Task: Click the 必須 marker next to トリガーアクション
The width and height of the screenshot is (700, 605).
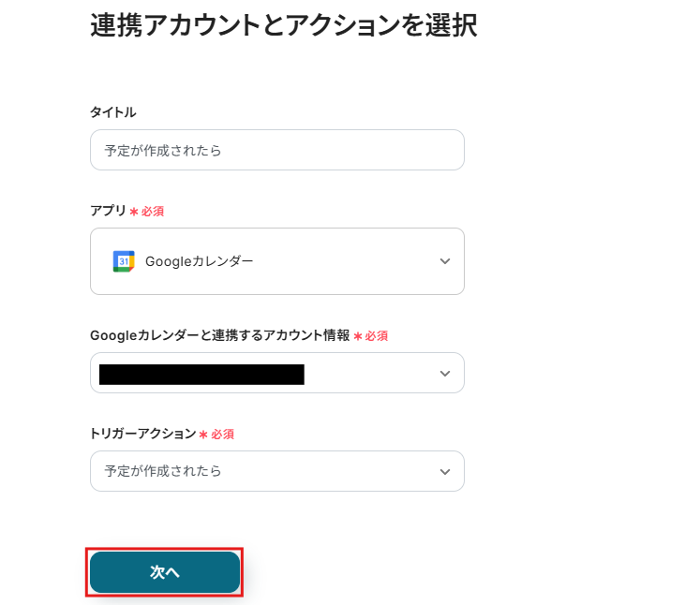Action: click(x=222, y=435)
